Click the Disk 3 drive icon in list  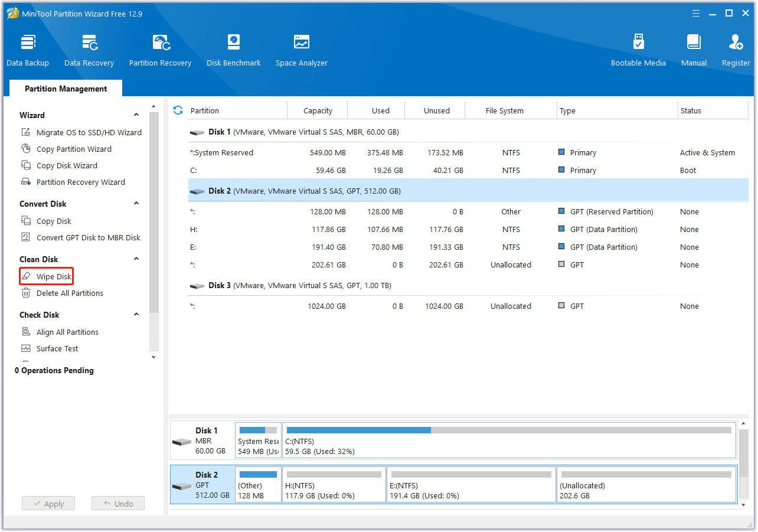[x=197, y=286]
